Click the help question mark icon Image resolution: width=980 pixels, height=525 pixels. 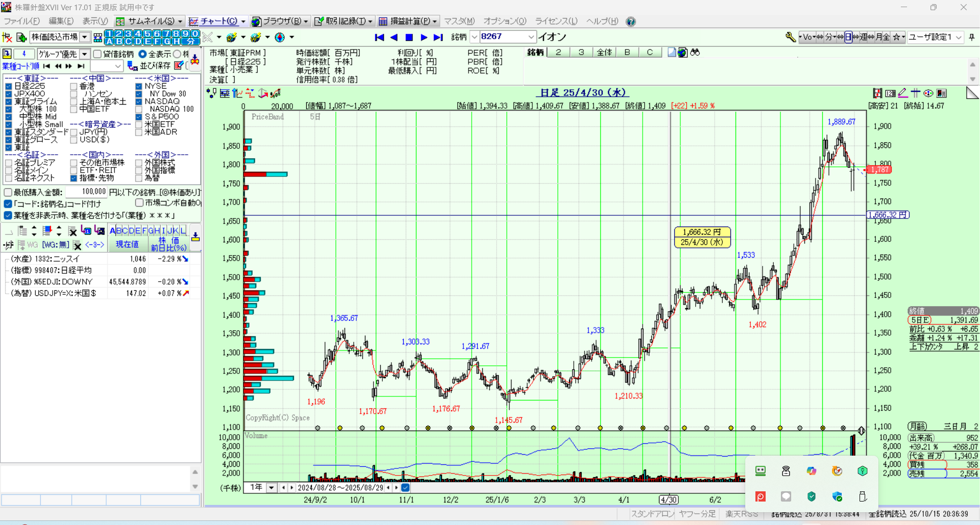pyautogui.click(x=631, y=21)
